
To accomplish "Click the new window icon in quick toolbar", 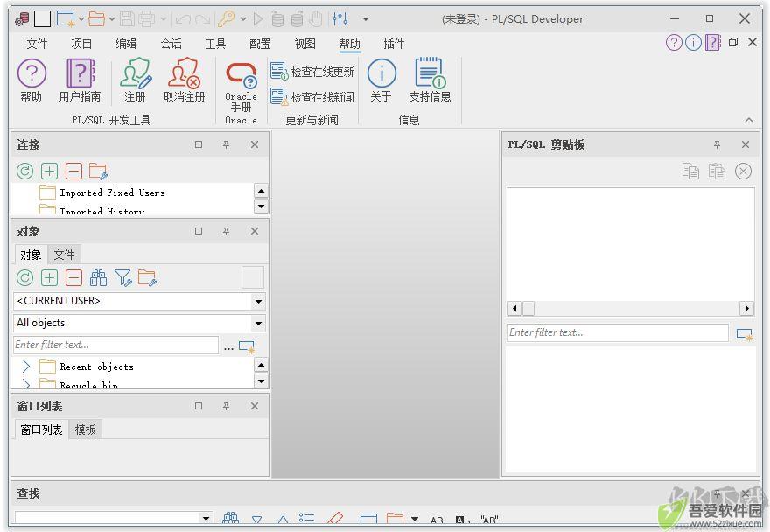I will (x=65, y=19).
